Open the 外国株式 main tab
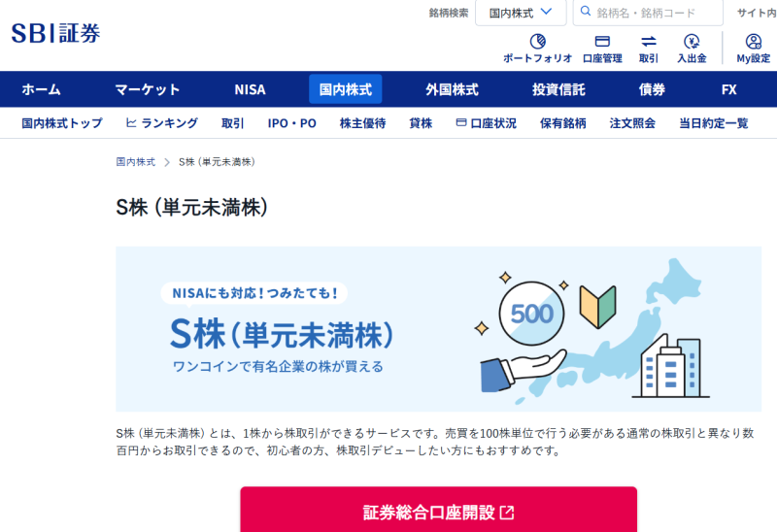This screenshot has height=532, width=777. 452,89
